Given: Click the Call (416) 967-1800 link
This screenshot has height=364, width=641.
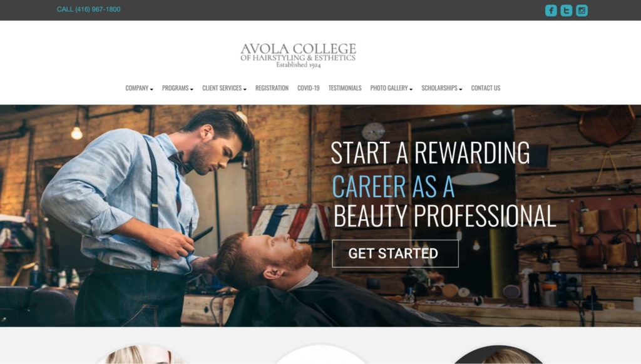Looking at the screenshot, I should [88, 9].
